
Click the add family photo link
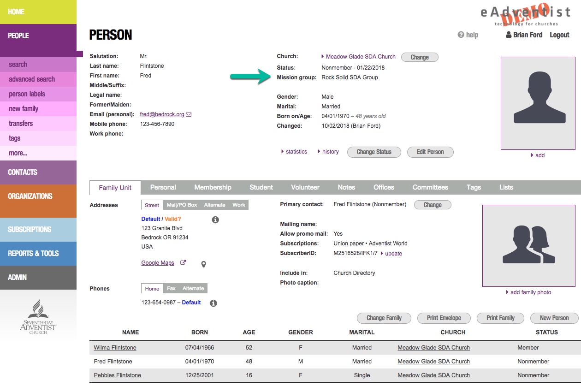coord(530,292)
